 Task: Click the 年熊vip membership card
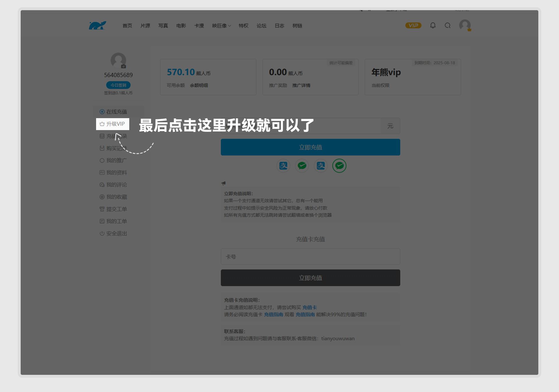click(x=413, y=77)
